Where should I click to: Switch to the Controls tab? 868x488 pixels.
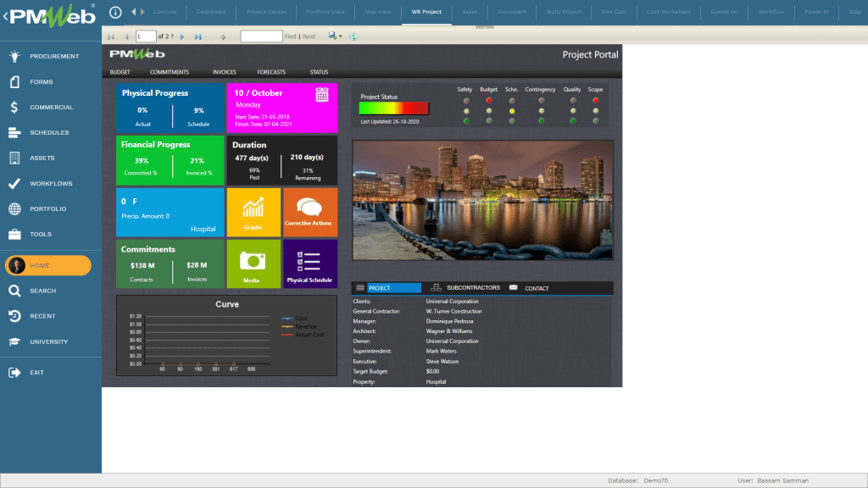tap(164, 12)
